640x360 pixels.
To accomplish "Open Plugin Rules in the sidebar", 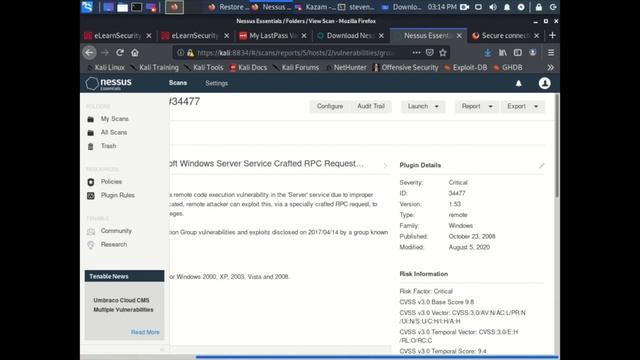I will (118, 195).
